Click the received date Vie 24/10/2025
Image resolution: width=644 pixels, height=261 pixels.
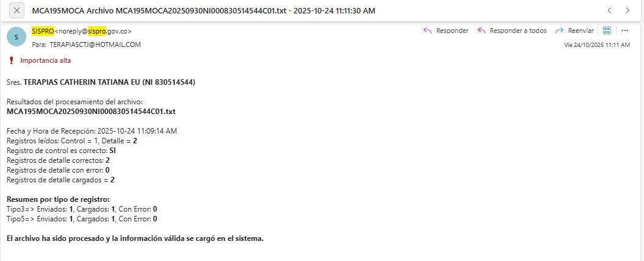coord(596,45)
